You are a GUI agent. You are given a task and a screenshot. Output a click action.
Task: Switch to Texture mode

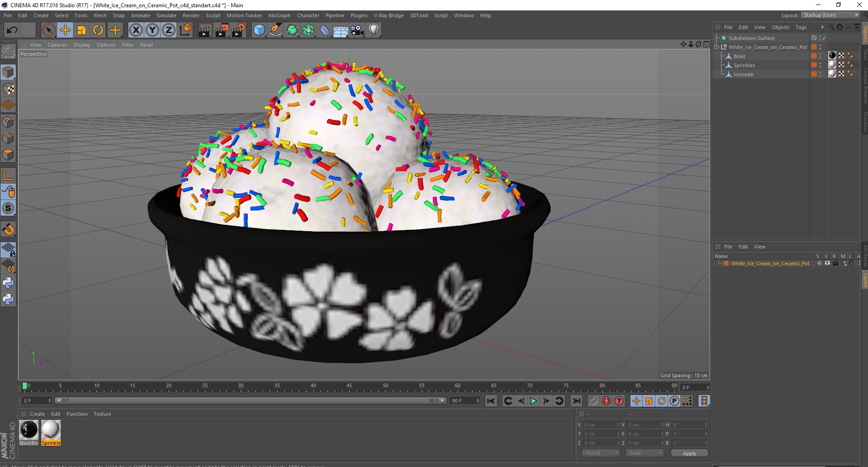pyautogui.click(x=8, y=89)
